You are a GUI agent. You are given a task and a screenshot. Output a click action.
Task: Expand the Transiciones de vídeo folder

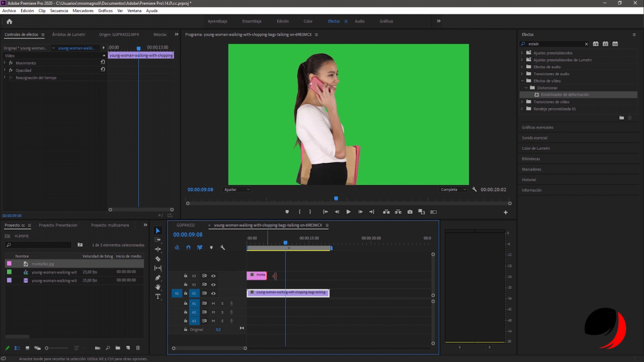(522, 102)
